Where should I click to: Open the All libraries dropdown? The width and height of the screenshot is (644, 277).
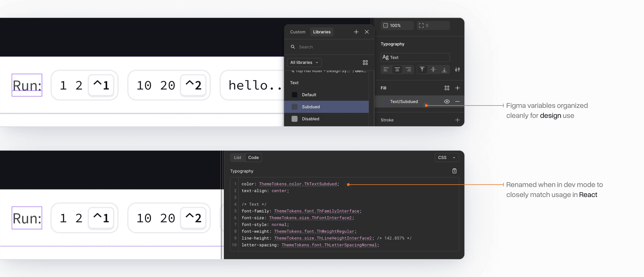pyautogui.click(x=304, y=63)
